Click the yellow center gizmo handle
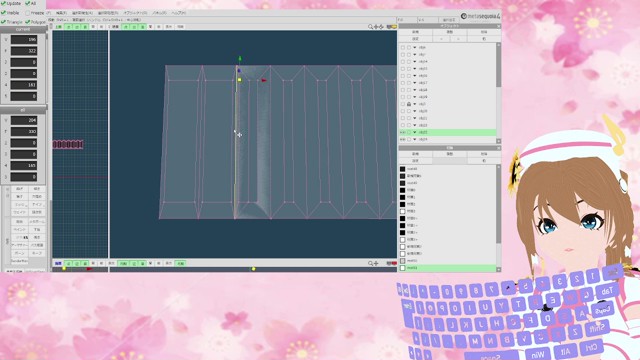This screenshot has width=640, height=360. click(240, 80)
